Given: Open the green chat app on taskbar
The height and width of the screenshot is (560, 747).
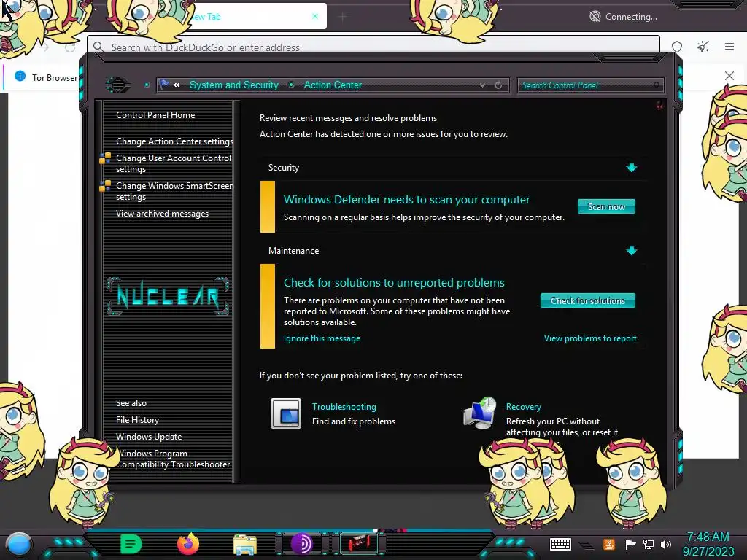Looking at the screenshot, I should pos(131,544).
